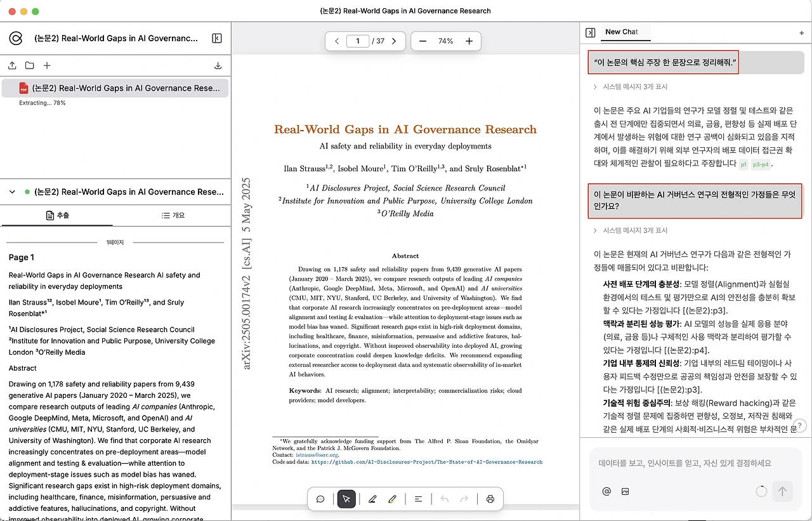Open the istrauss@ssrc.org email link
Viewport: 812px width, 521px height.
317,455
